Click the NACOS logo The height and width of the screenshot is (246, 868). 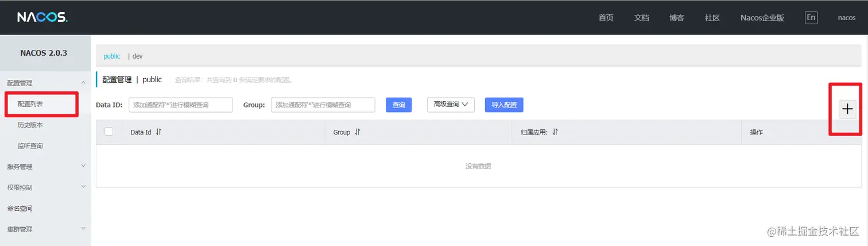coord(42,18)
